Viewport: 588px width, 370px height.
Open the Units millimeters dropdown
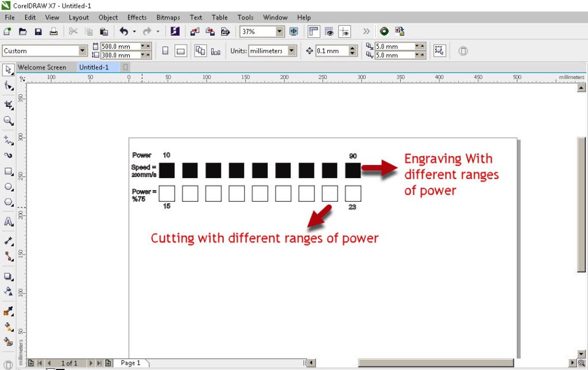click(x=292, y=51)
